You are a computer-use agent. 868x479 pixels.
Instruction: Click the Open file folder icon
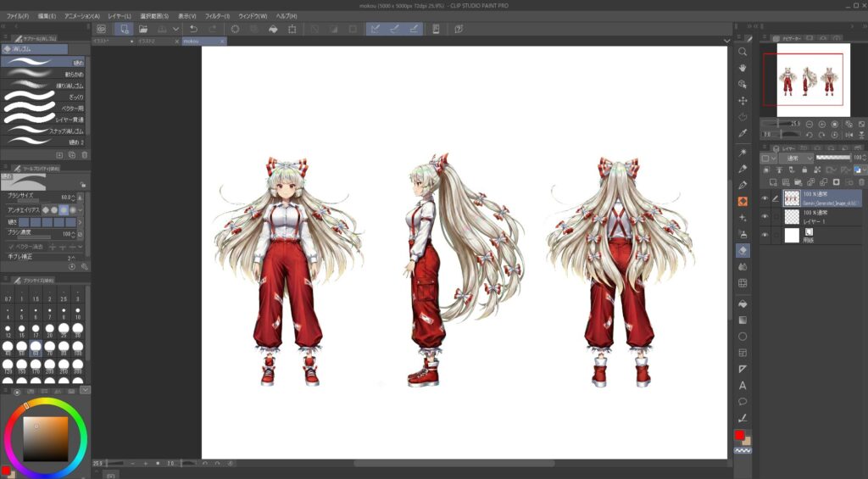click(x=143, y=29)
